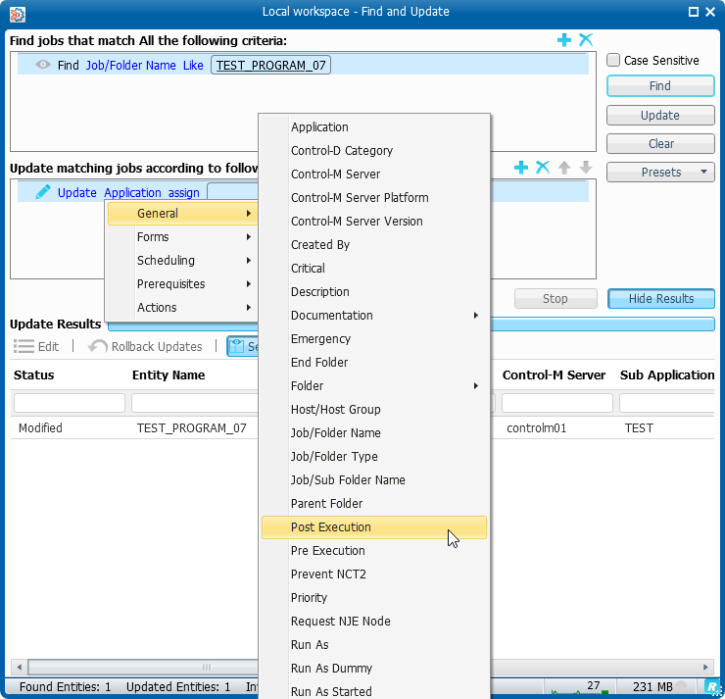Click the Hide Results button
The image size is (725, 699).
pyautogui.click(x=660, y=299)
